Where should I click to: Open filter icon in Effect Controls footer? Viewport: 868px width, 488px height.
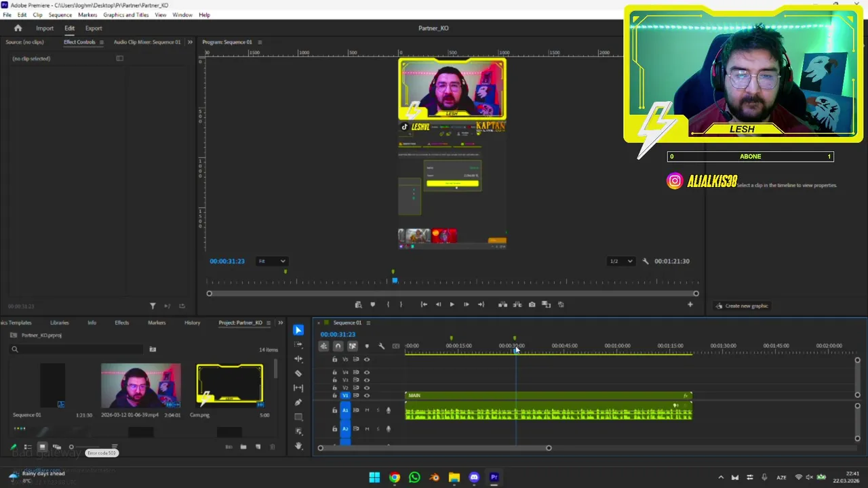click(x=153, y=306)
